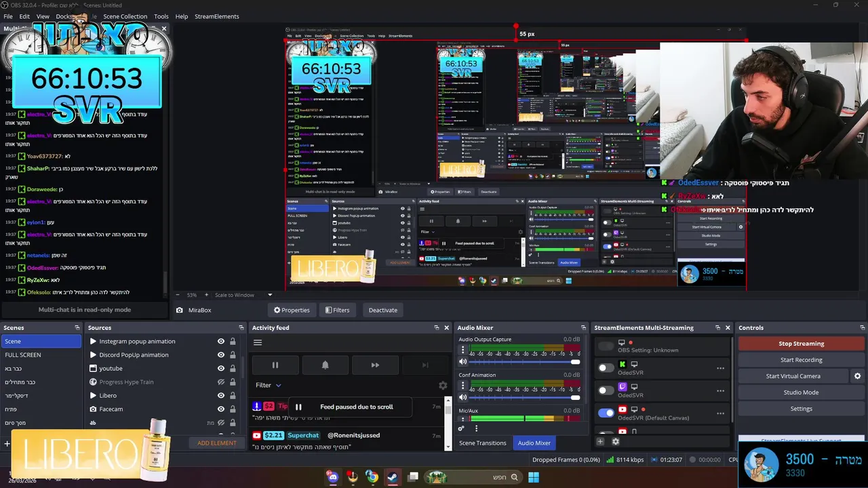Hide the Discord PopUp animation source

coord(221,355)
